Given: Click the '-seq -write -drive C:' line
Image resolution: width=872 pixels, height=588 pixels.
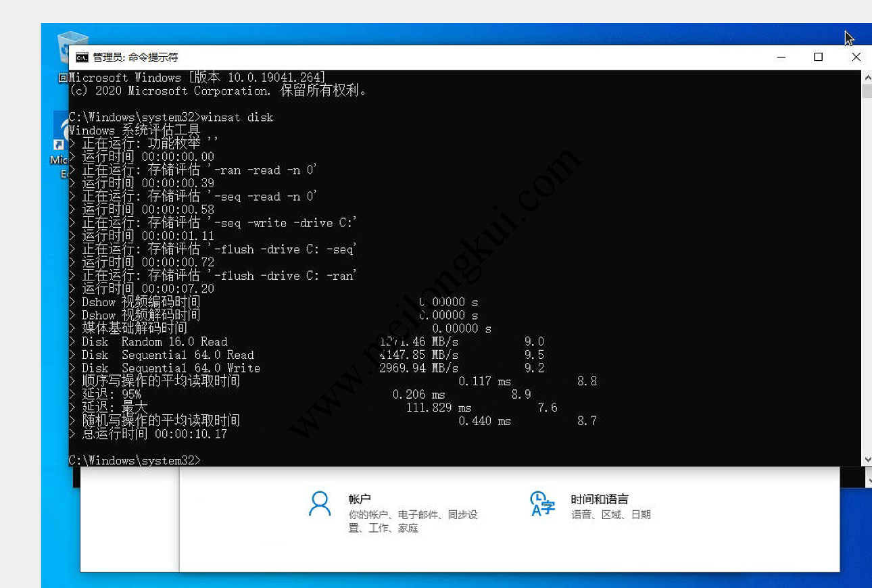Looking at the screenshot, I should (213, 223).
